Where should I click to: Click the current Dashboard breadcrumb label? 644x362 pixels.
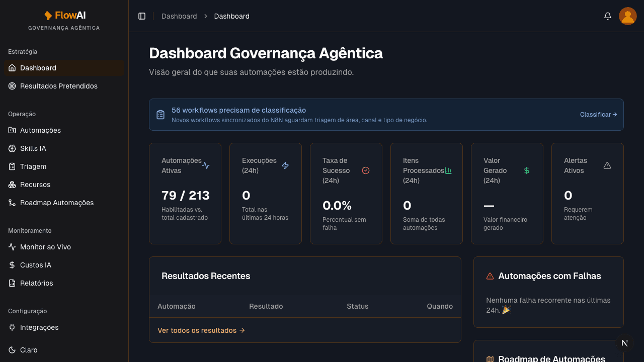[232, 16]
